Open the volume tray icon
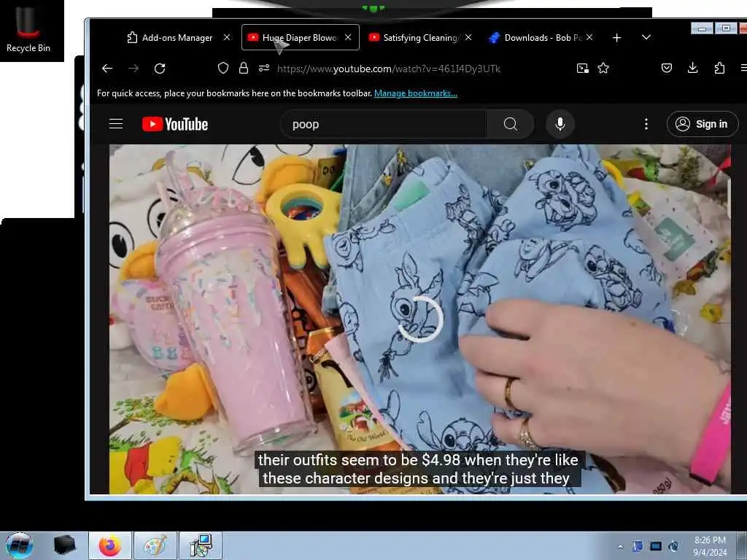 673,546
